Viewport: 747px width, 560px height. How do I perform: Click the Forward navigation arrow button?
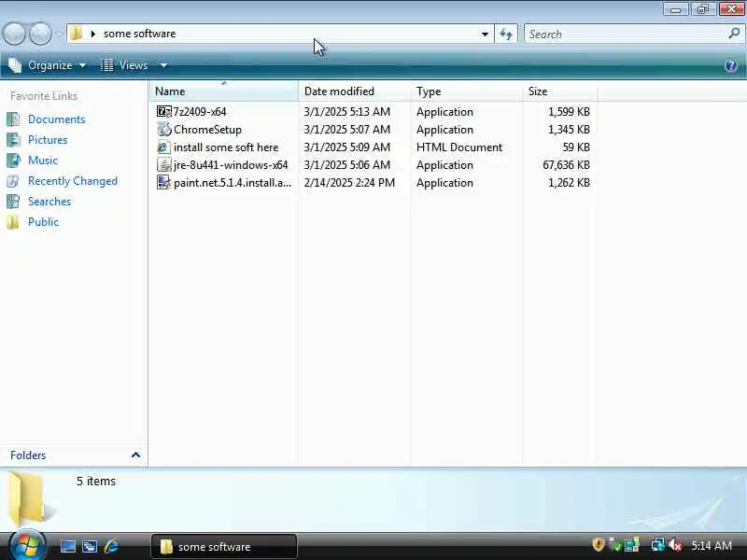pyautogui.click(x=40, y=35)
